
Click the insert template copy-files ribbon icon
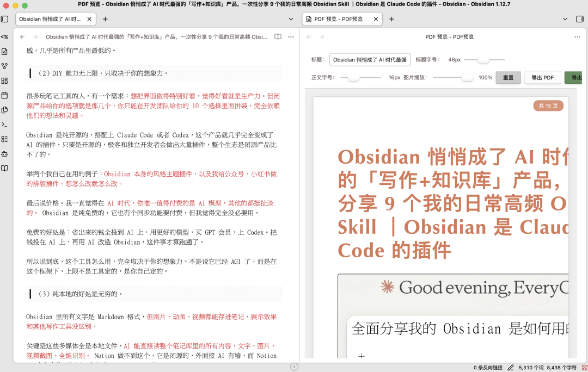pos(4,110)
